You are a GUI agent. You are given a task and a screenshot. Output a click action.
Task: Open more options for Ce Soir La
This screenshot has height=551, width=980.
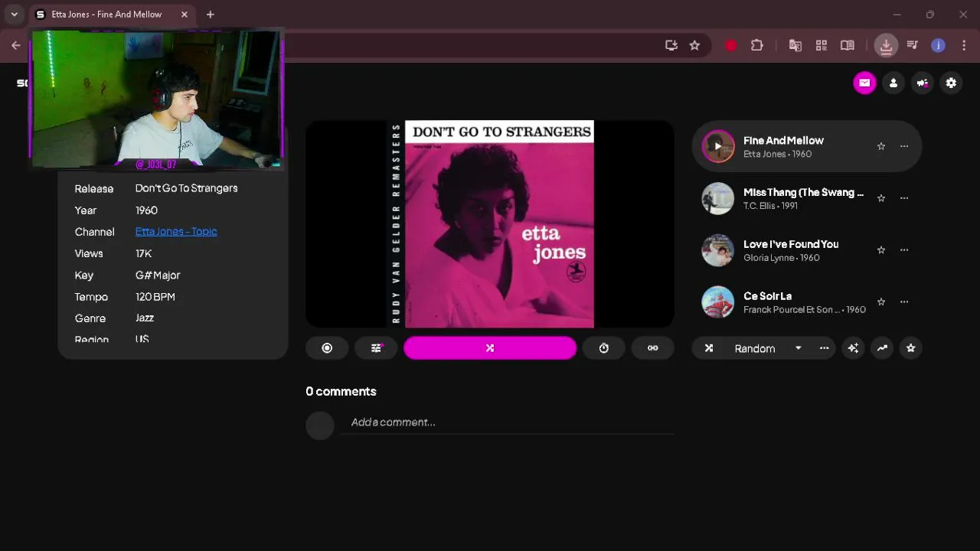pos(904,302)
